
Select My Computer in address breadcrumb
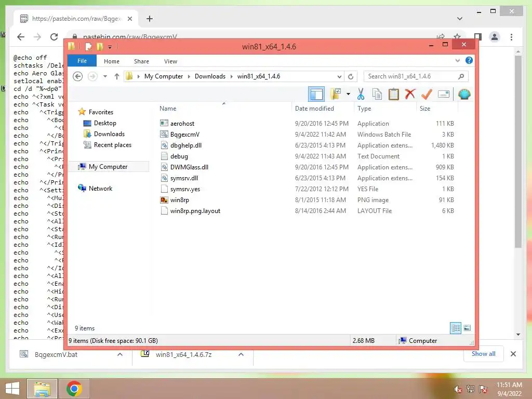(x=164, y=76)
